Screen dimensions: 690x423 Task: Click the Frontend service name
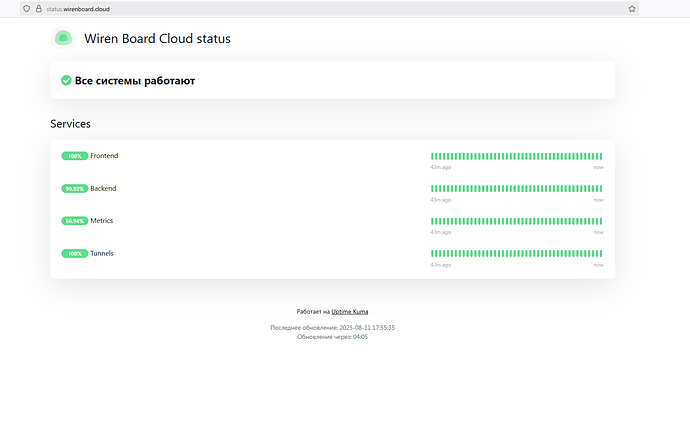coord(104,156)
